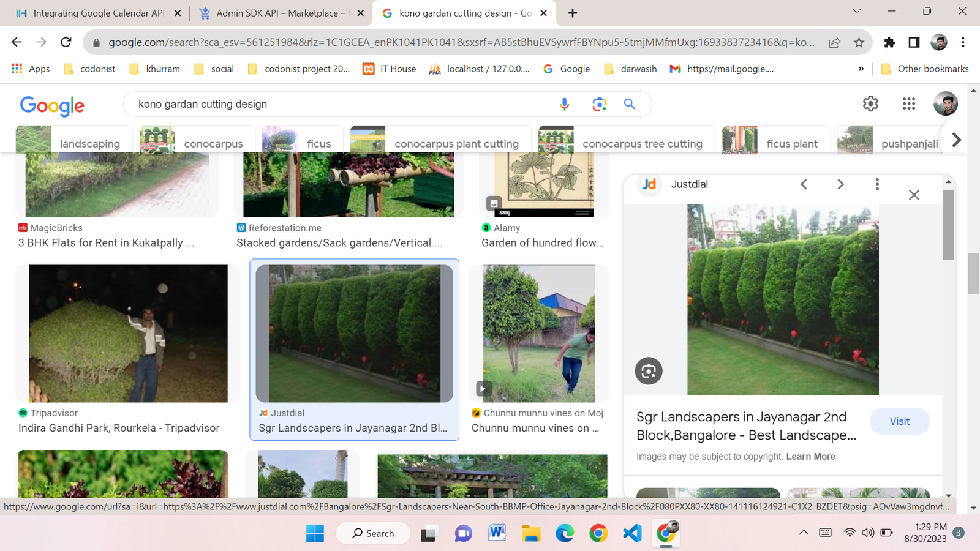Open the Learn More copyright link

(810, 457)
